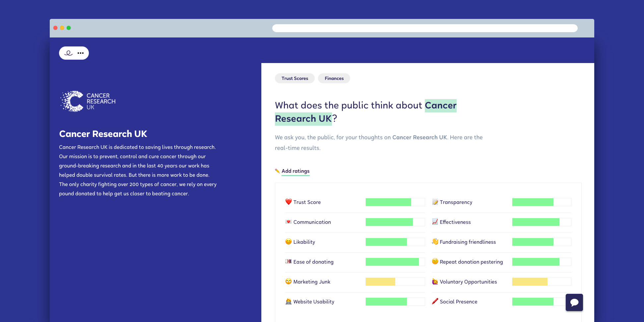Click the 'Communication' label text
644x322 pixels.
[x=312, y=222]
